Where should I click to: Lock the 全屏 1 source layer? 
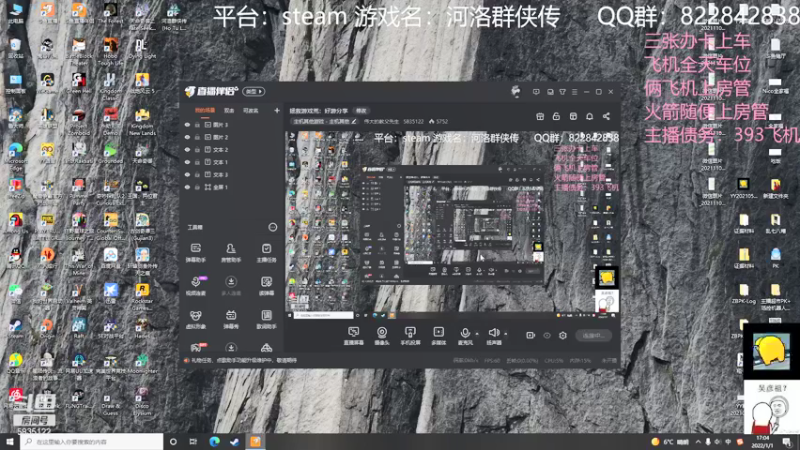(197, 187)
